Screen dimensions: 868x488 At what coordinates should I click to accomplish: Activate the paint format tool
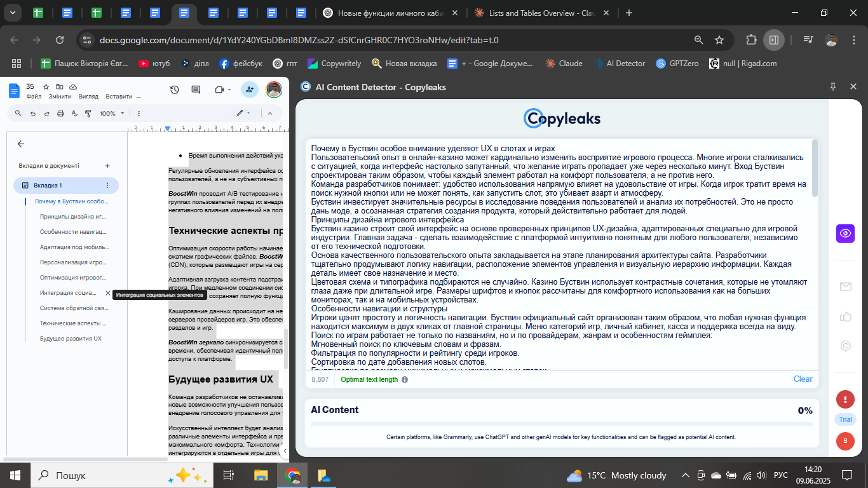pos(88,113)
